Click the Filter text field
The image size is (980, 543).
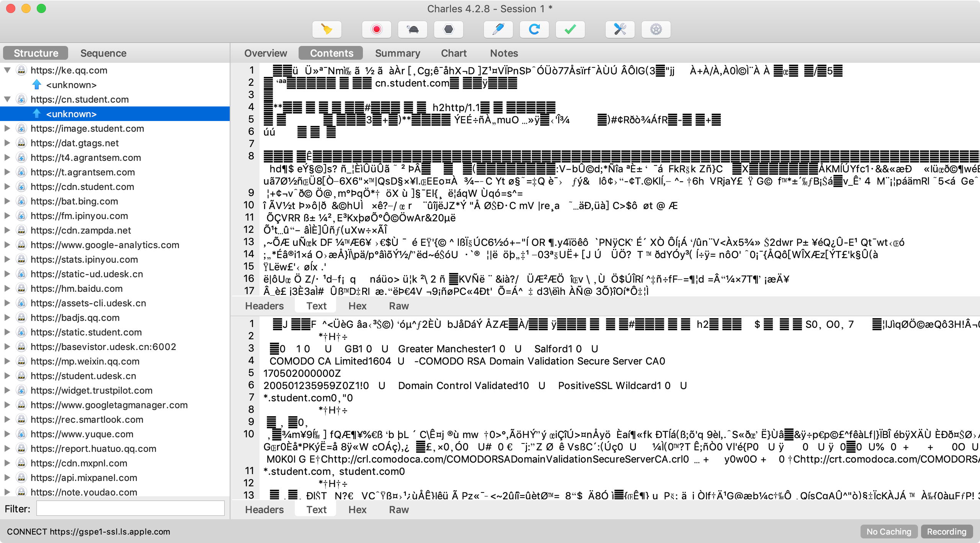click(x=130, y=509)
